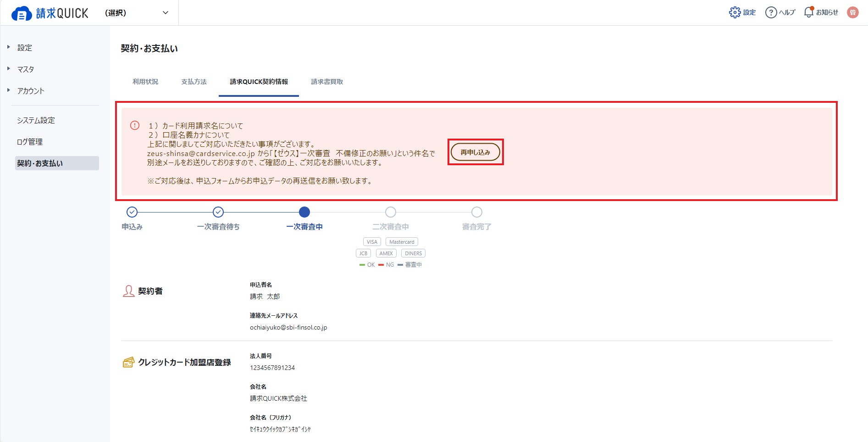Switch to the 支払方法 tab
868x442 pixels.
(x=194, y=82)
